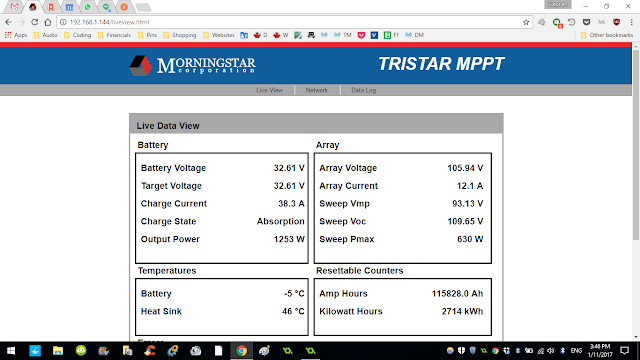The width and height of the screenshot is (640, 360).
Task: Click the page vertical scrollbar thumb
Action: [636, 145]
